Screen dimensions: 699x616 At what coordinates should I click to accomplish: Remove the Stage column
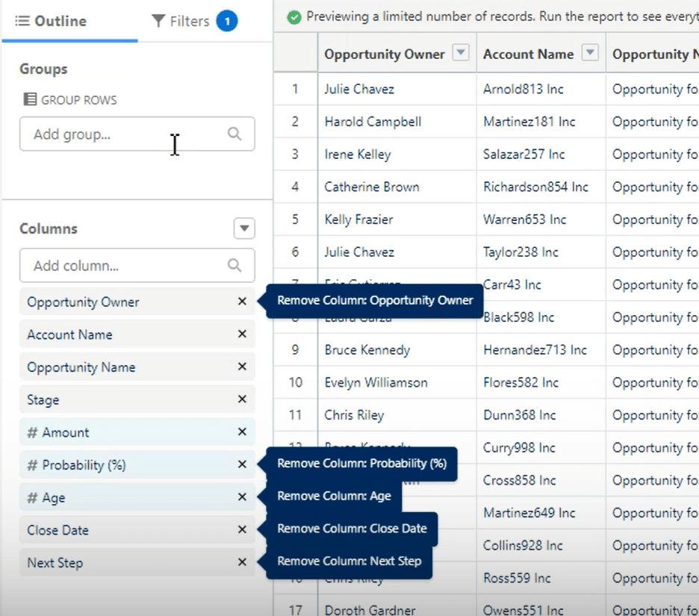(242, 399)
